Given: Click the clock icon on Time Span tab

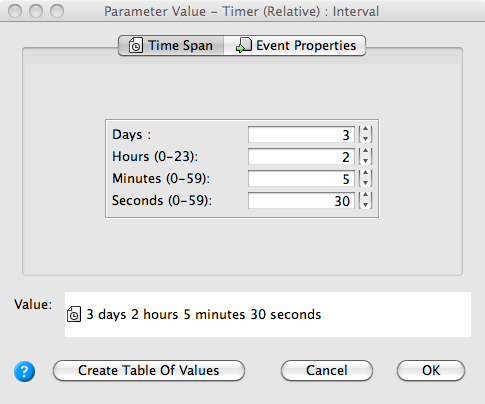Looking at the screenshot, I should point(136,45).
